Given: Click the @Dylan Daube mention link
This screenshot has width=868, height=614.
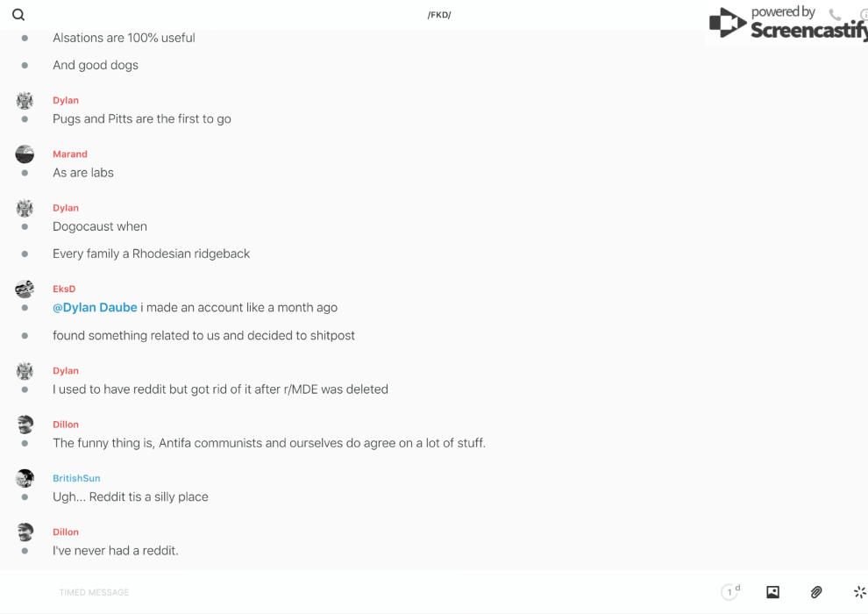Looking at the screenshot, I should click(x=95, y=308).
